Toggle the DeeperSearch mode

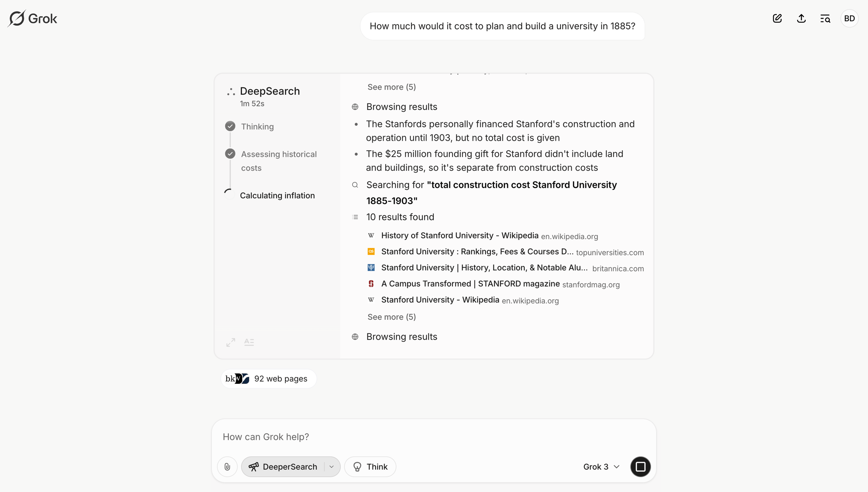tap(283, 467)
